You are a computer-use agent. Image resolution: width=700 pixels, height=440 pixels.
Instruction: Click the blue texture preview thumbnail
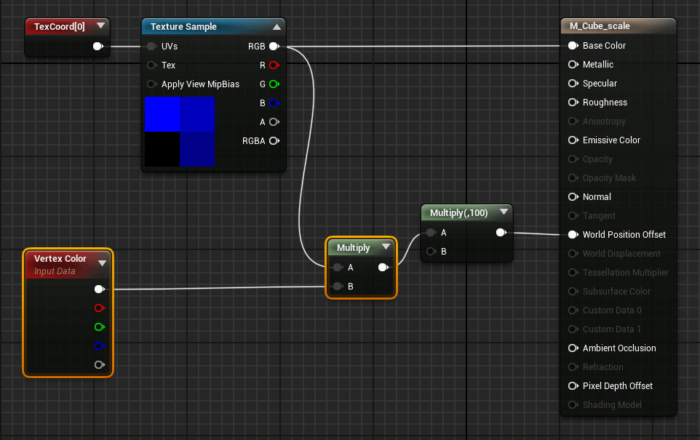tap(180, 131)
